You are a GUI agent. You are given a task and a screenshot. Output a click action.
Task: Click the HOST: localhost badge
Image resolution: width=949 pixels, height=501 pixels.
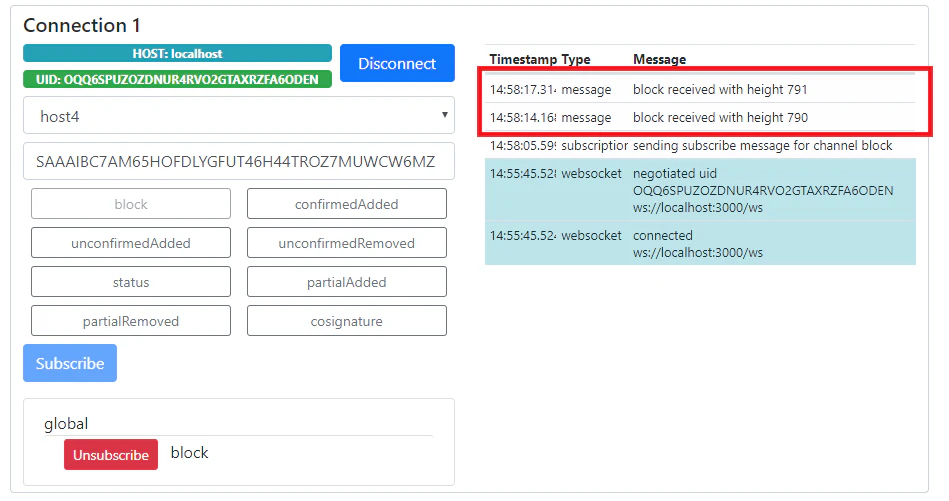[x=177, y=53]
